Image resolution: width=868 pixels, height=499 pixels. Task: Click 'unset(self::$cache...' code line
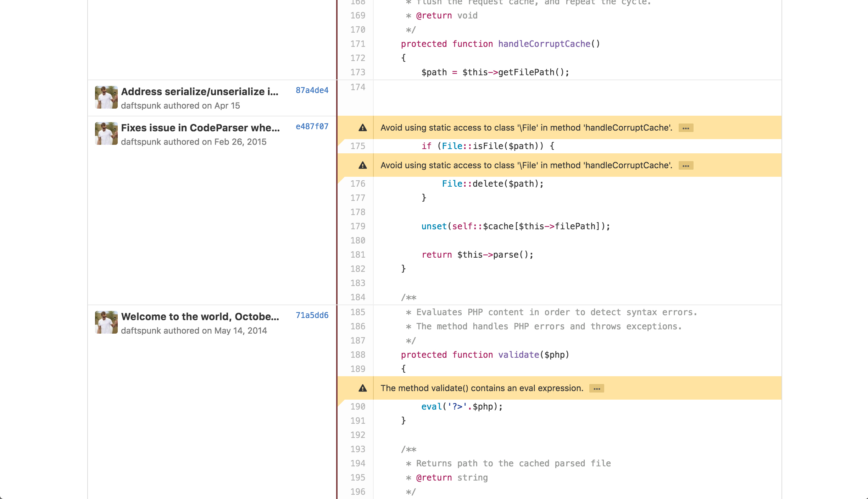516,226
